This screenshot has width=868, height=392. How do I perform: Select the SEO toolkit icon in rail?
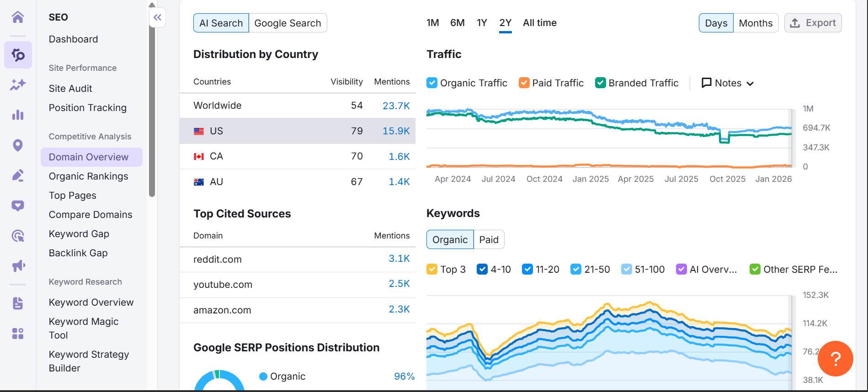point(18,55)
